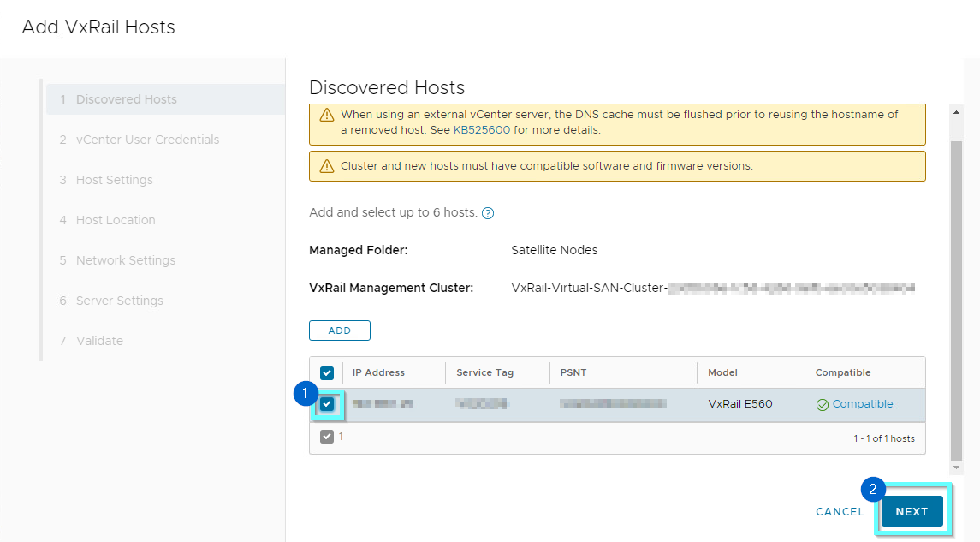The image size is (980, 542).
Task: Click the Discovered Hosts page heading
Action: click(x=387, y=87)
